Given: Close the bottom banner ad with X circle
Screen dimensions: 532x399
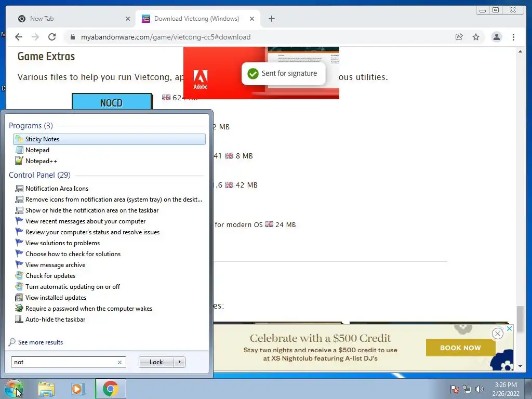Looking at the screenshot, I should coord(497,334).
